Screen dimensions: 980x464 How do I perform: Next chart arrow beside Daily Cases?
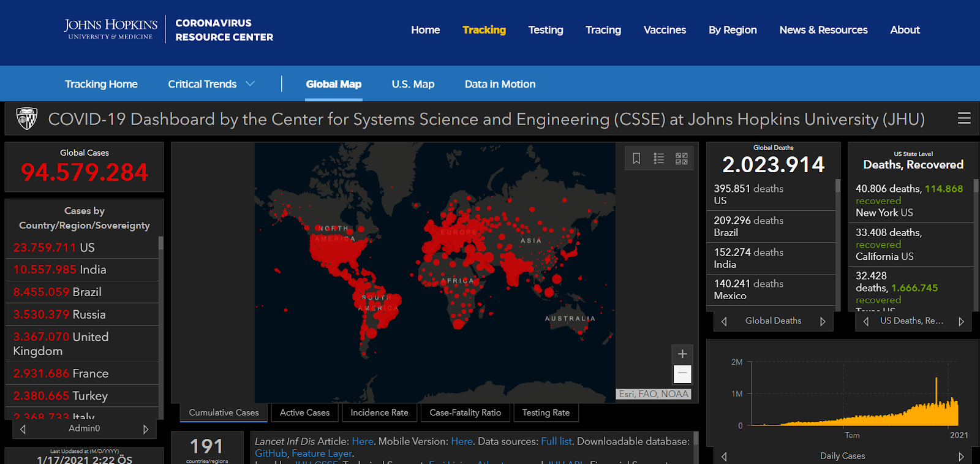coord(961,457)
